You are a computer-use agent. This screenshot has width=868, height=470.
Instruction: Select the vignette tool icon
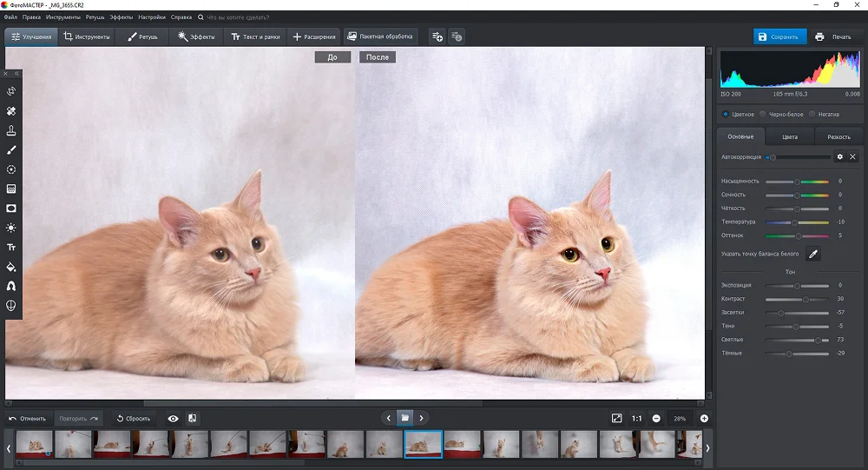(x=11, y=209)
